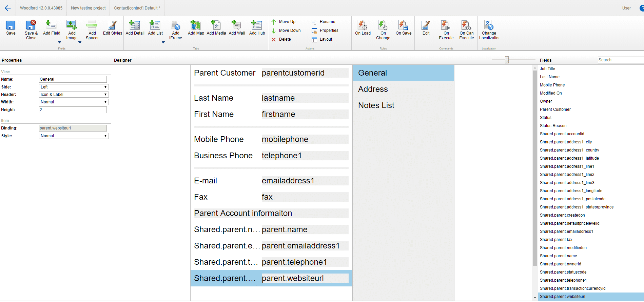Open the Add Field dropdown arrow
The image size is (644, 302).
[59, 42]
